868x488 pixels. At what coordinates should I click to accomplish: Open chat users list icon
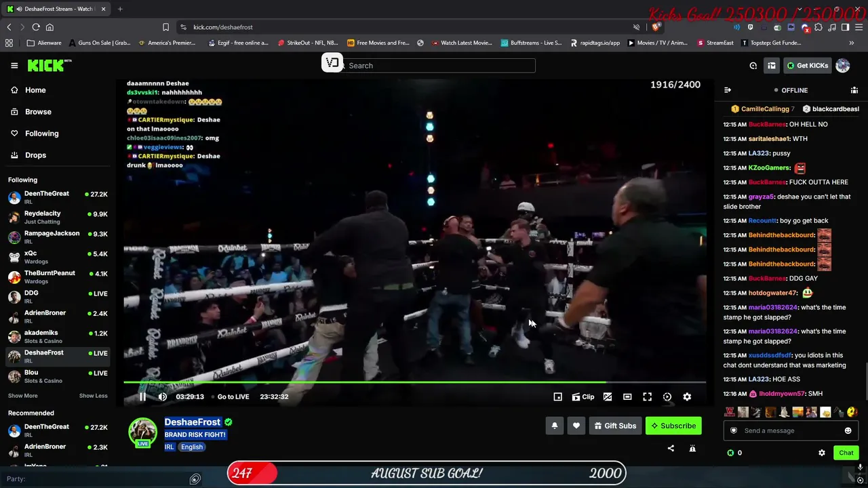coord(854,90)
